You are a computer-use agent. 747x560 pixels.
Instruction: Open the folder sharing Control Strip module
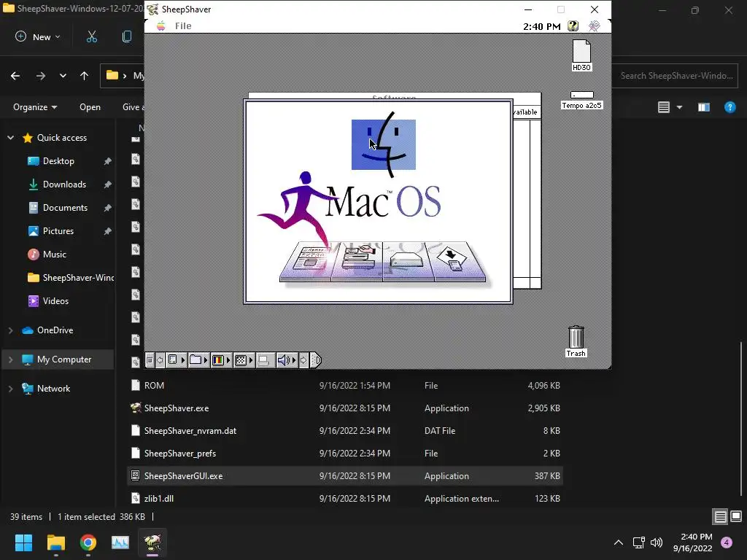(198, 360)
